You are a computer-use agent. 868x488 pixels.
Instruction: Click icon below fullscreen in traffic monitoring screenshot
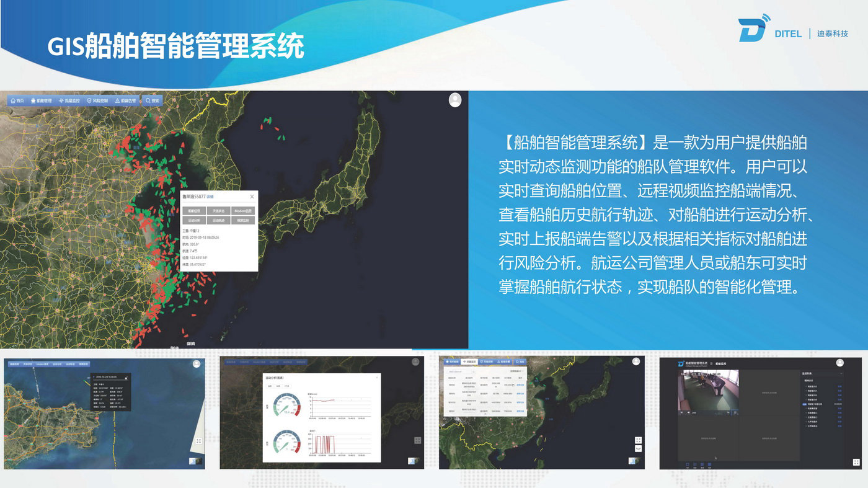pyautogui.click(x=638, y=448)
